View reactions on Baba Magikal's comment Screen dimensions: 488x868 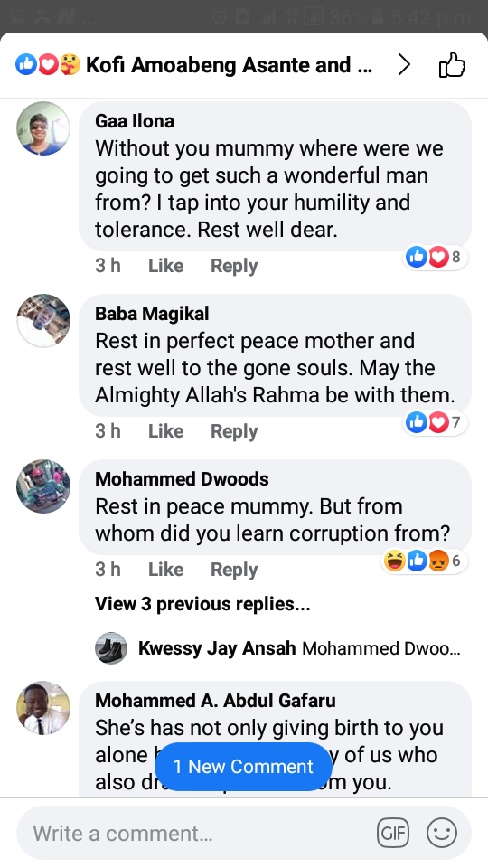pos(435,422)
